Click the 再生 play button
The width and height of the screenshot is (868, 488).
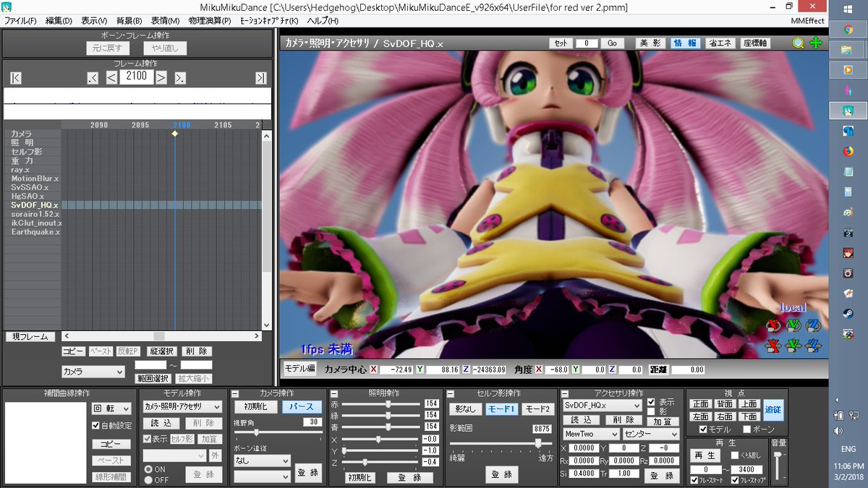click(x=705, y=455)
